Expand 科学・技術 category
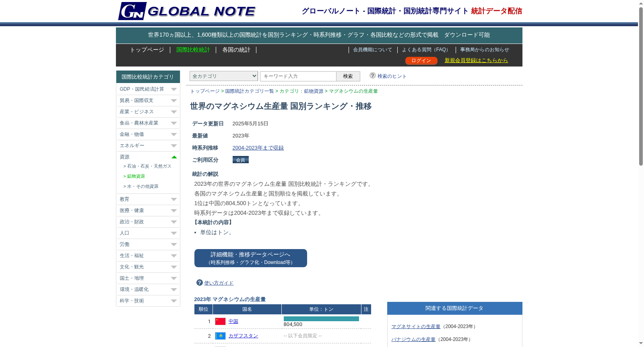This screenshot has width=644, height=347. point(148,301)
